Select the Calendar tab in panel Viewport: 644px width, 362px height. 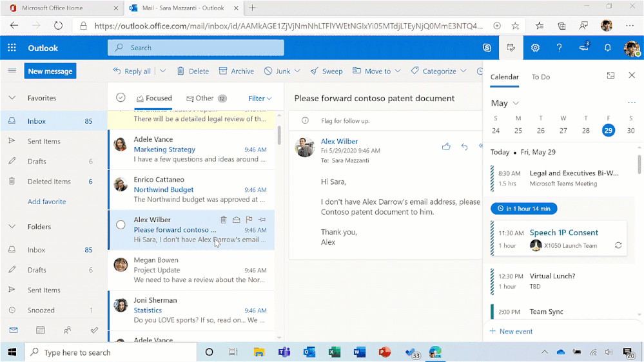[504, 77]
